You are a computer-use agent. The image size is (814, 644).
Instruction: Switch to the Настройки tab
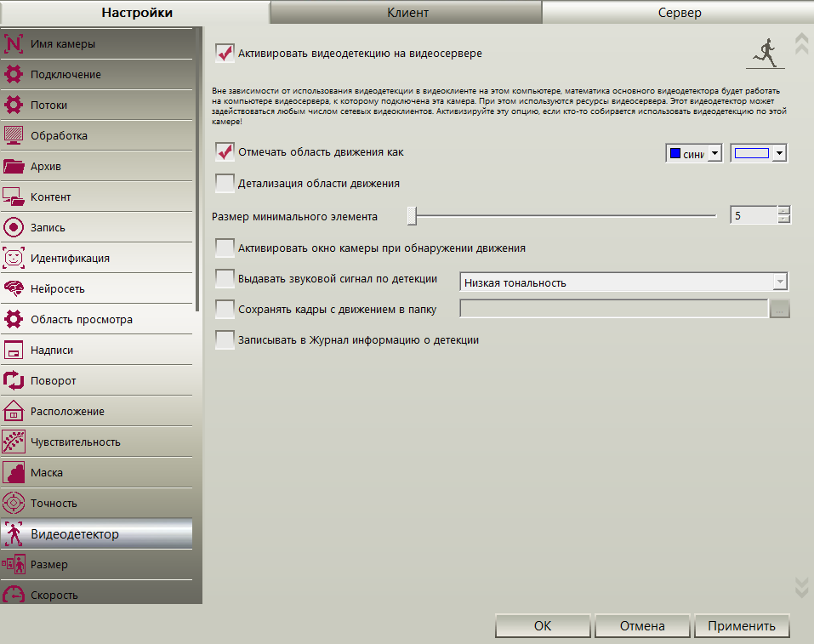pyautogui.click(x=137, y=13)
